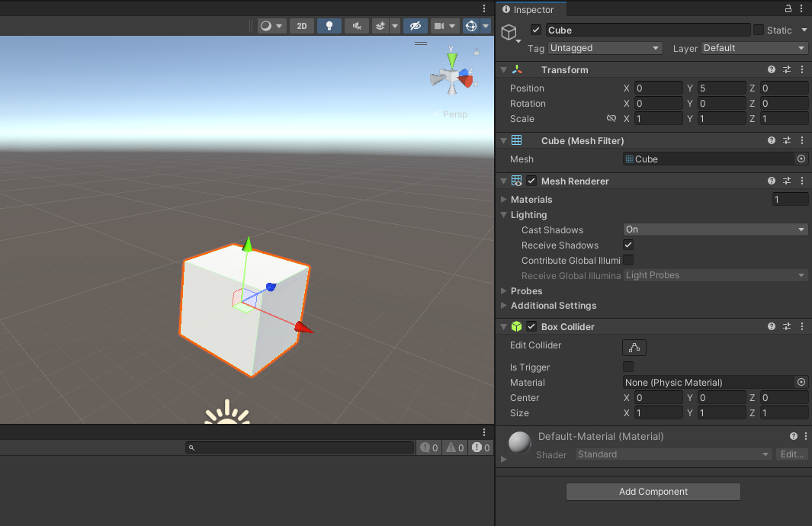Viewport: 812px width, 526px height.
Task: Toggle console info messages counter
Action: tap(428, 447)
